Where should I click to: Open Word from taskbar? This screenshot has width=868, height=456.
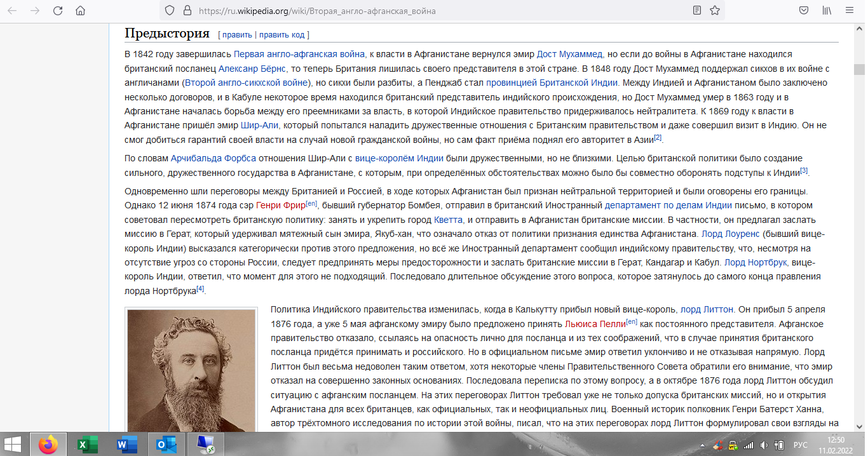127,445
